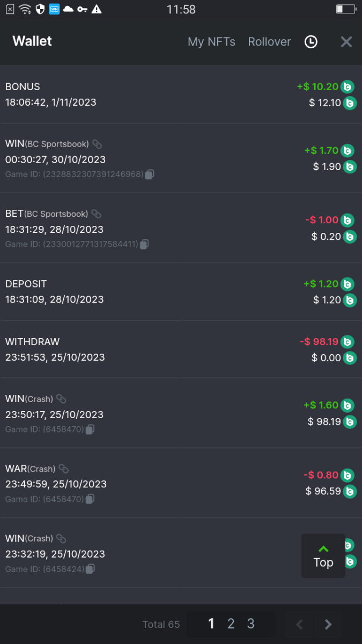Copy Game ID of WAR Crash entry
The image size is (362, 644).
click(90, 499)
